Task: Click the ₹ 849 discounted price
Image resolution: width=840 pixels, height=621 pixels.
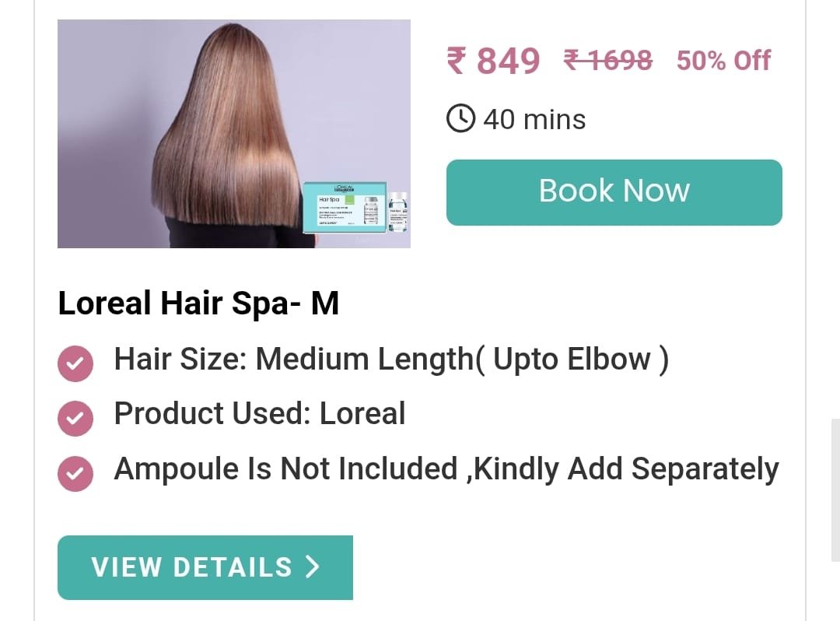Action: 493,61
